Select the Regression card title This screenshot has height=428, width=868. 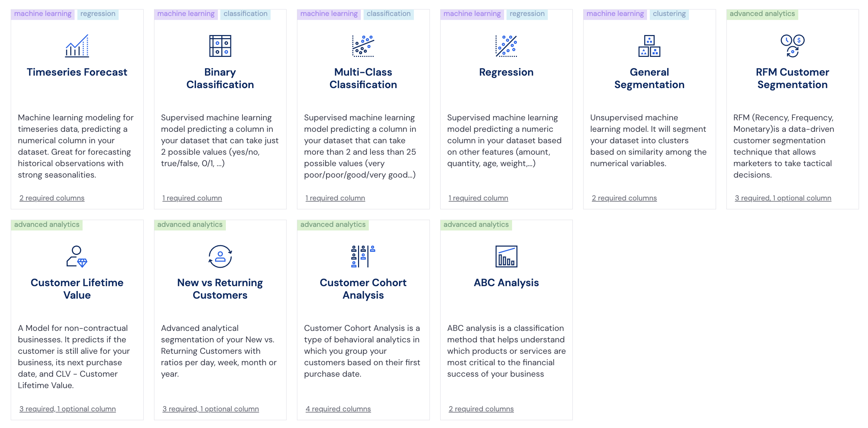pos(506,72)
